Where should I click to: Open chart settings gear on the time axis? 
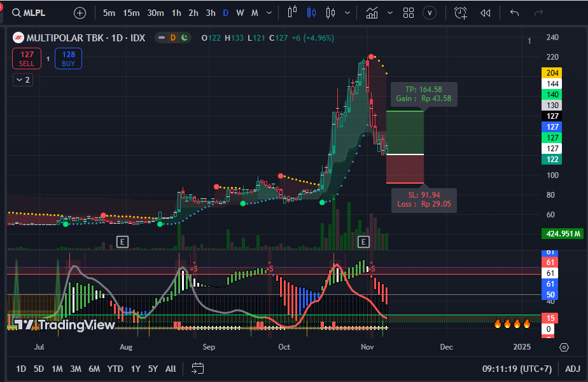(x=564, y=347)
